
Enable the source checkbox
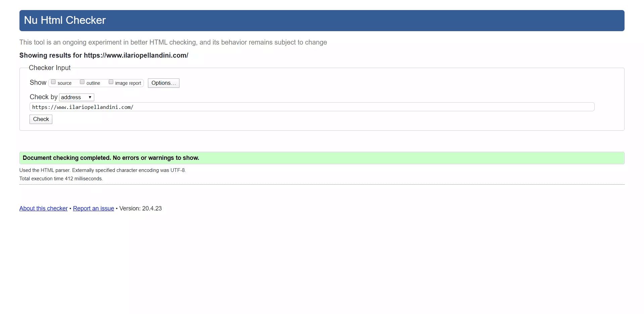point(53,82)
